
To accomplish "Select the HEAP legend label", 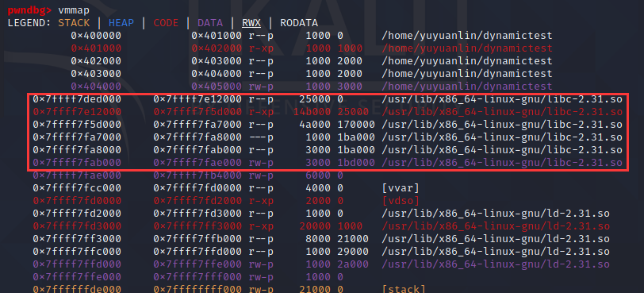I will tap(121, 23).
